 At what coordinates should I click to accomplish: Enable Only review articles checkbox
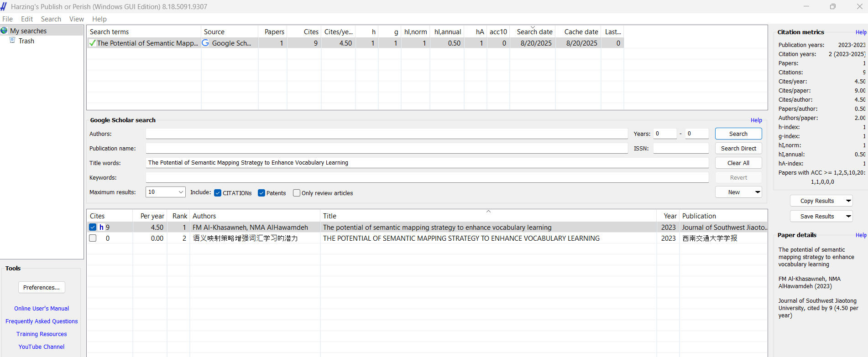point(297,193)
